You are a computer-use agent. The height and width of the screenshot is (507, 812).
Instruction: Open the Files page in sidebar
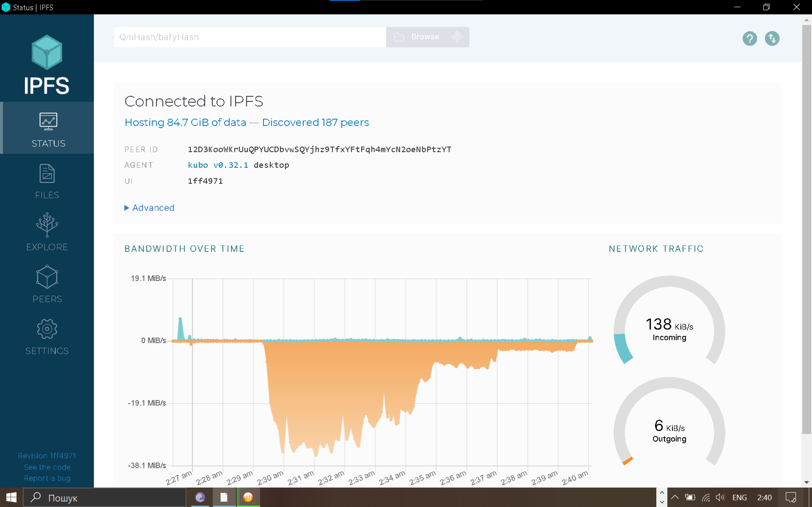(47, 180)
